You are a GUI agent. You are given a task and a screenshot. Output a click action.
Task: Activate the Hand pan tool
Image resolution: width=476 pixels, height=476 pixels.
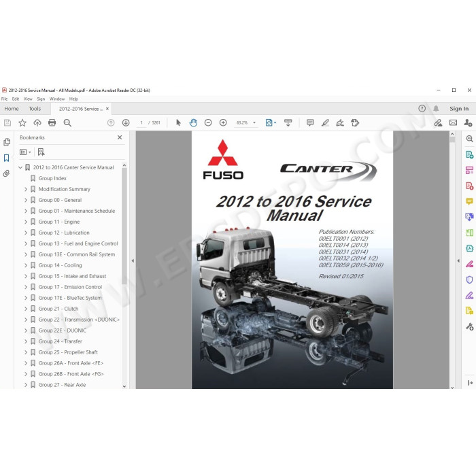[x=193, y=122]
